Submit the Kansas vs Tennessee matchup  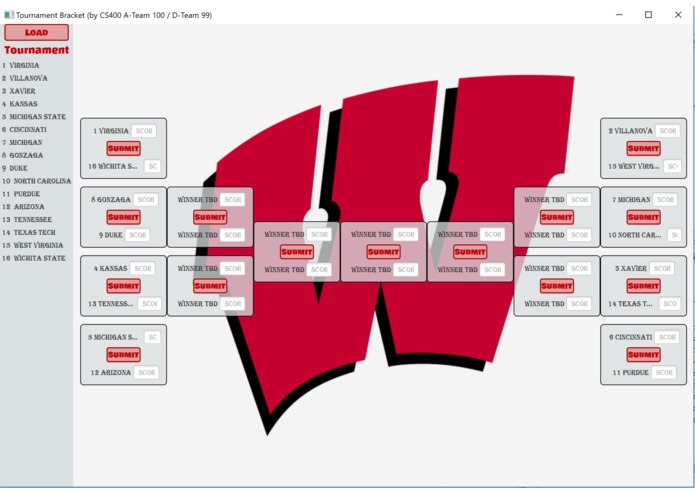(x=124, y=286)
